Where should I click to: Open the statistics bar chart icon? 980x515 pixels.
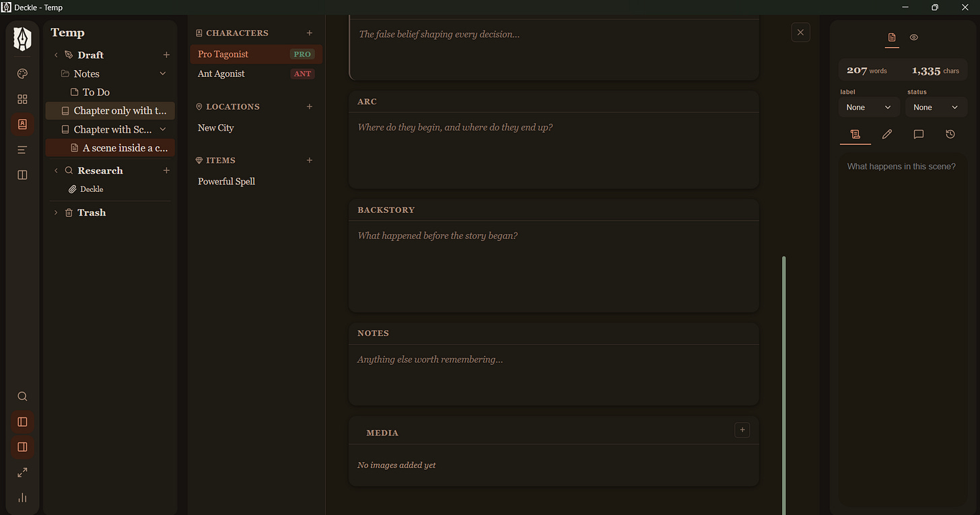pos(22,497)
